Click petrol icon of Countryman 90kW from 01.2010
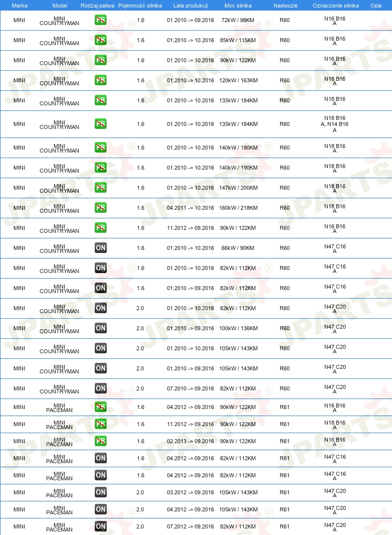 tap(101, 60)
